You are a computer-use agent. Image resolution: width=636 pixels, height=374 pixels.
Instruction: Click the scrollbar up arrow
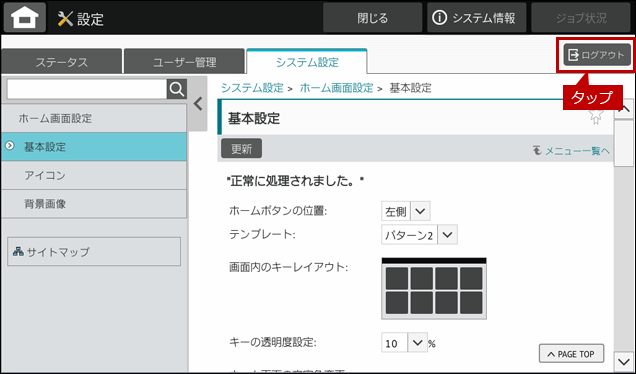[x=624, y=110]
